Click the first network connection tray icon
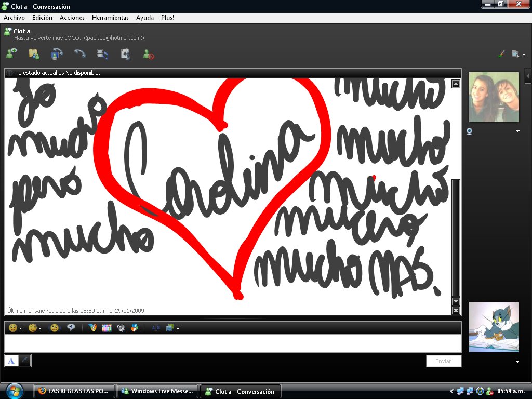 (460, 391)
